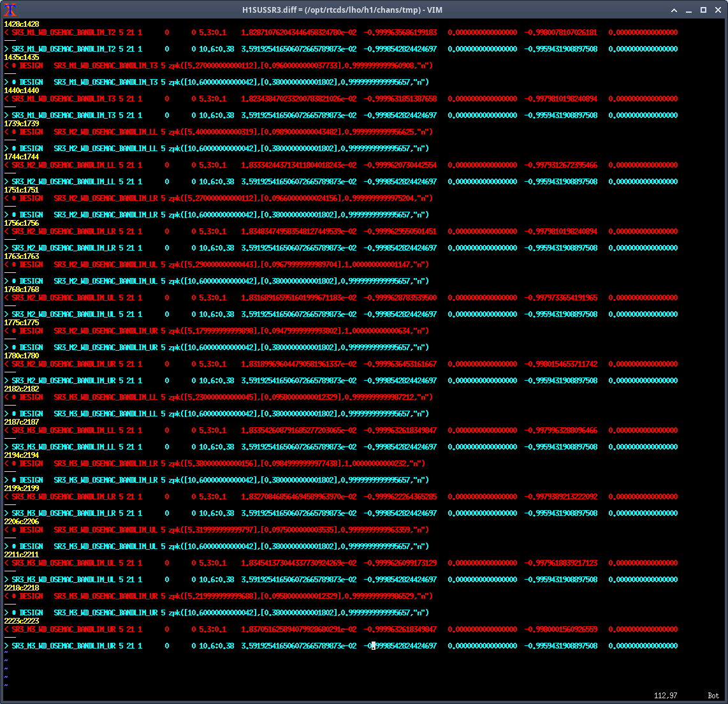Click the up-arrow shade button in title bar
Image resolution: width=728 pixels, height=704 pixels.
tap(675, 10)
